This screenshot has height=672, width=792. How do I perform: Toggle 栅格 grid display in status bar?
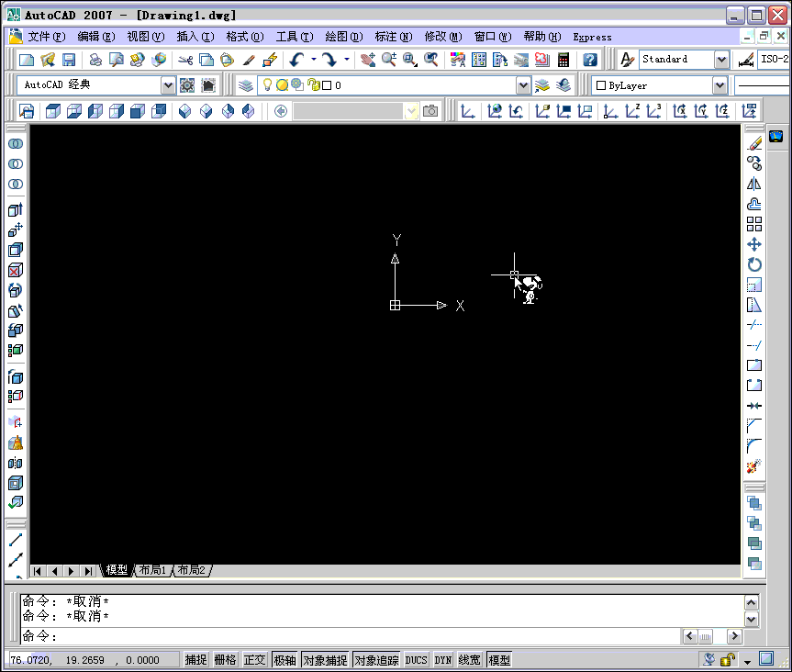click(x=225, y=660)
